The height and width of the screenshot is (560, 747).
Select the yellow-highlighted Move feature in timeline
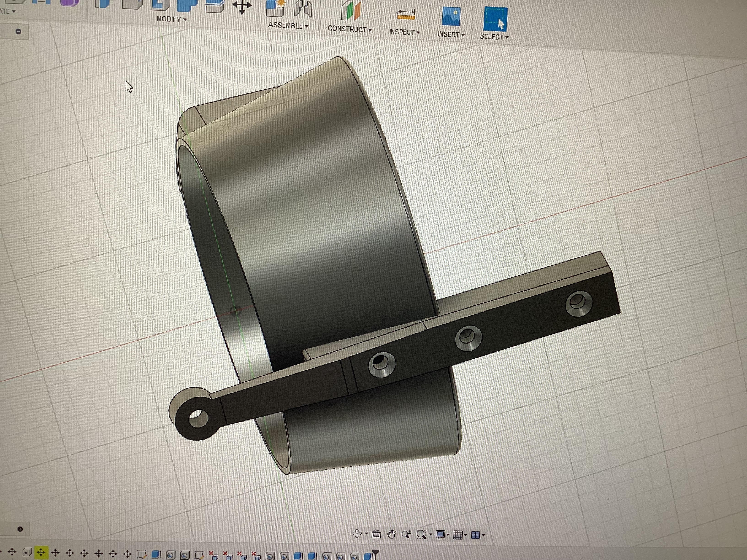click(41, 553)
